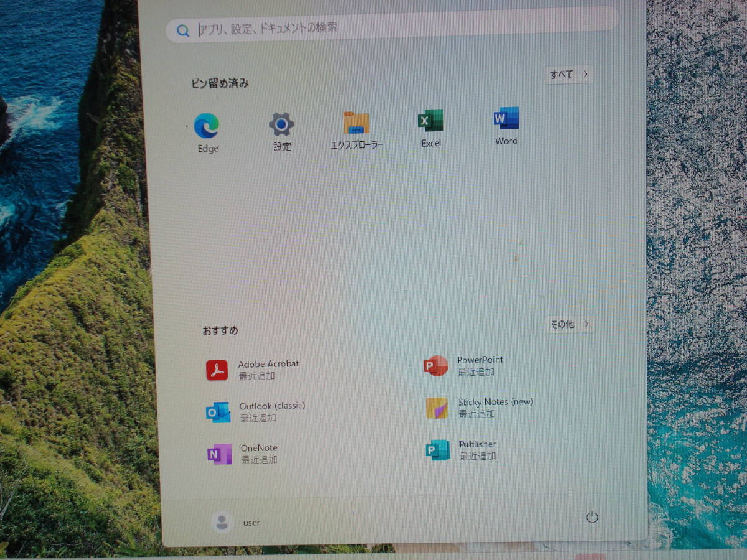This screenshot has width=747, height=560.
Task: Click the "エクスプローラー" label text
Action: [357, 145]
